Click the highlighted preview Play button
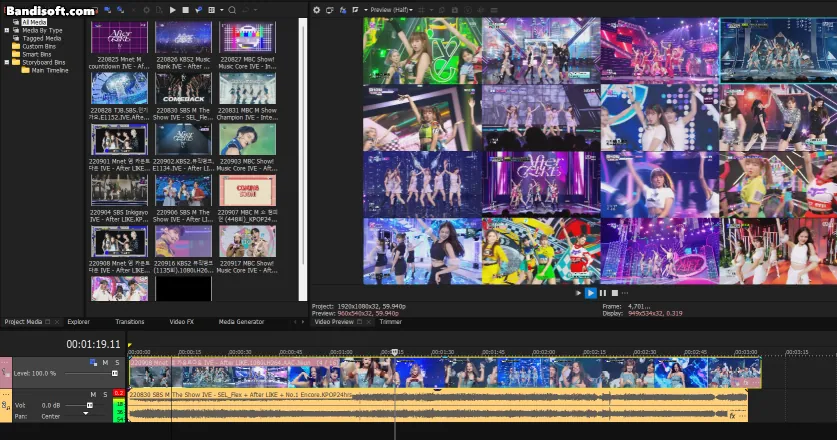Screen dimensions: 837x440 click(590, 293)
